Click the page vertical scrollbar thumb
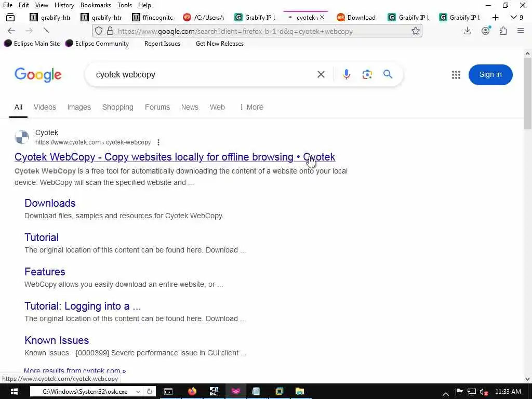Viewport: 532px width, 399px height. click(527, 94)
